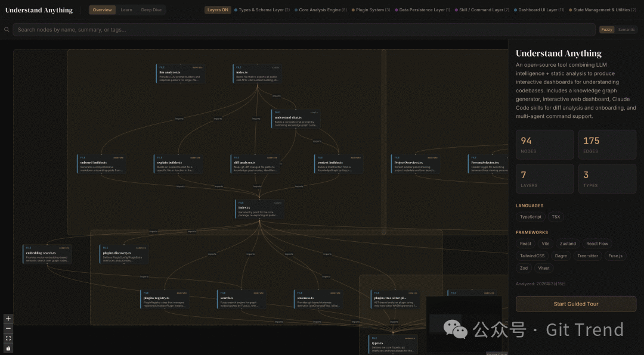Zoom in with the plus control
This screenshot has width=644, height=355.
pyautogui.click(x=8, y=319)
